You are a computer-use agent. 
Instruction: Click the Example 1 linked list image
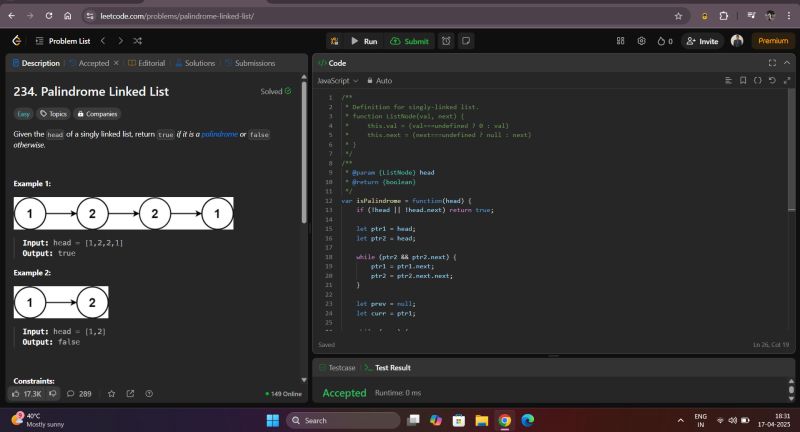point(123,213)
